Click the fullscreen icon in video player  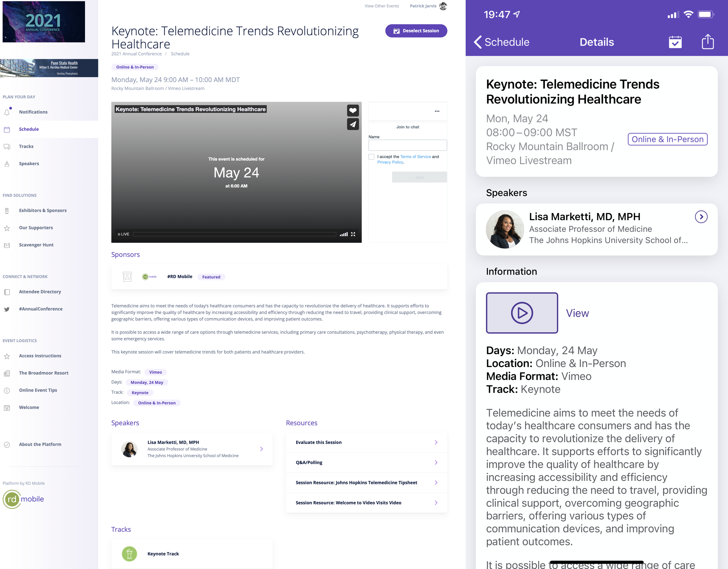click(x=353, y=234)
